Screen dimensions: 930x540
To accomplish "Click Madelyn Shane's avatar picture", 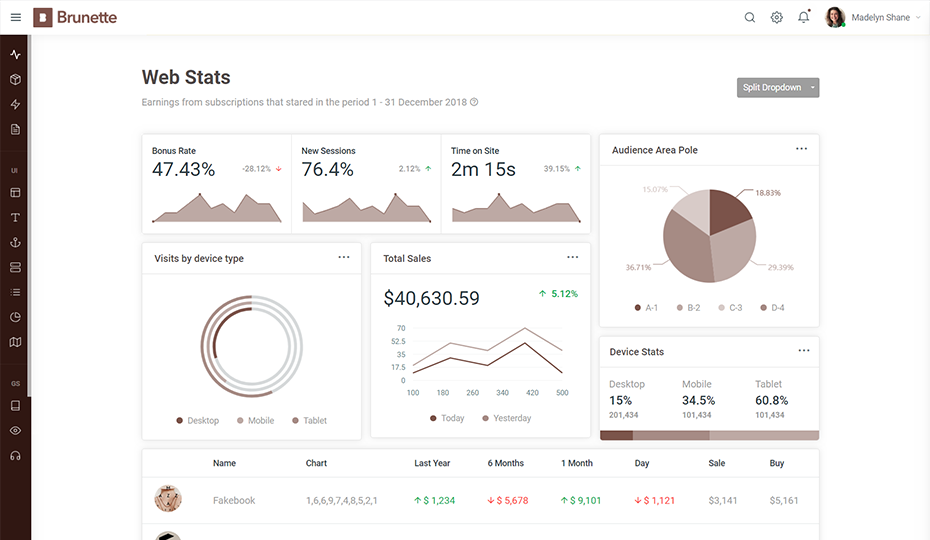I will tap(835, 17).
